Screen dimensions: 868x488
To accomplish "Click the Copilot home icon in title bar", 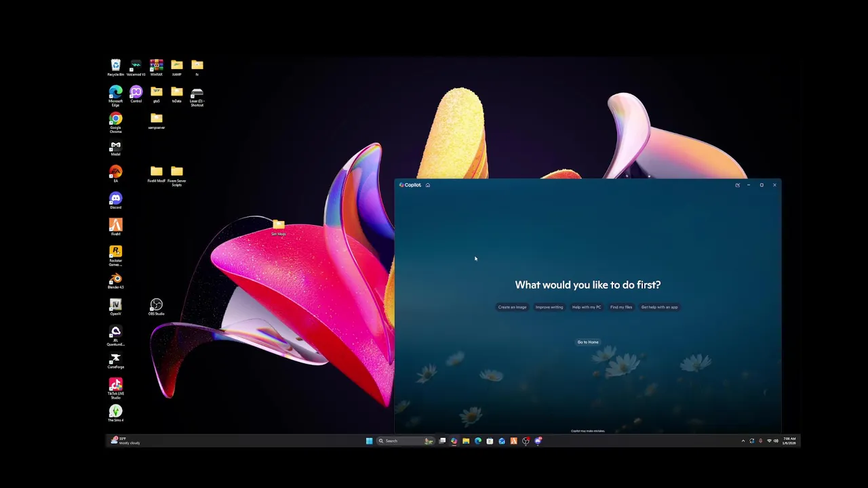I will pyautogui.click(x=428, y=185).
